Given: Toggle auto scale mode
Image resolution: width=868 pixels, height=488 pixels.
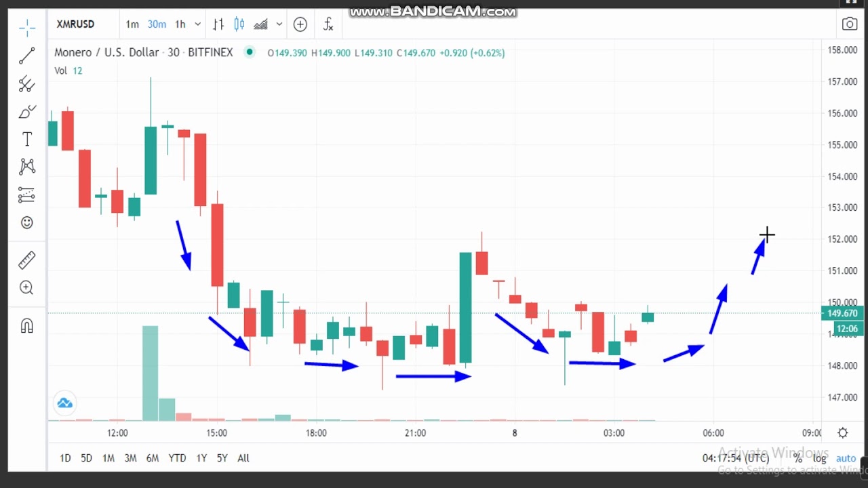Looking at the screenshot, I should tap(846, 458).
